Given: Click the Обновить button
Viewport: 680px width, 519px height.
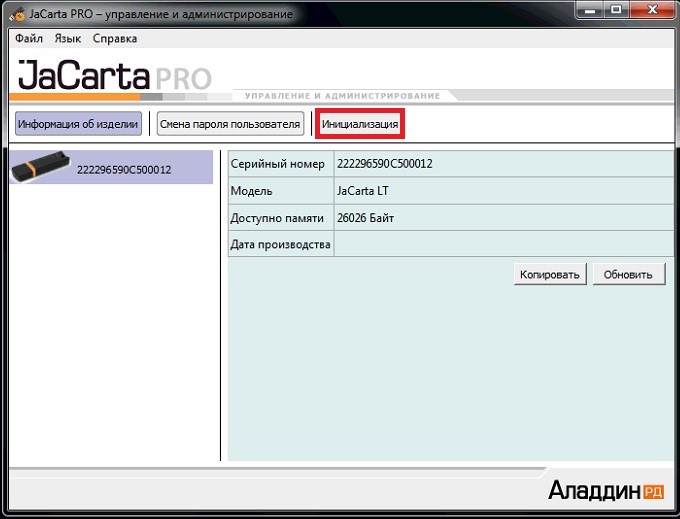Looking at the screenshot, I should 628,274.
